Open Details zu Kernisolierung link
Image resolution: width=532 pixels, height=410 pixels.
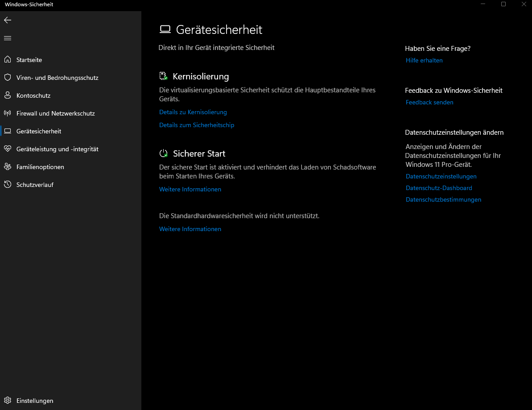coord(193,112)
